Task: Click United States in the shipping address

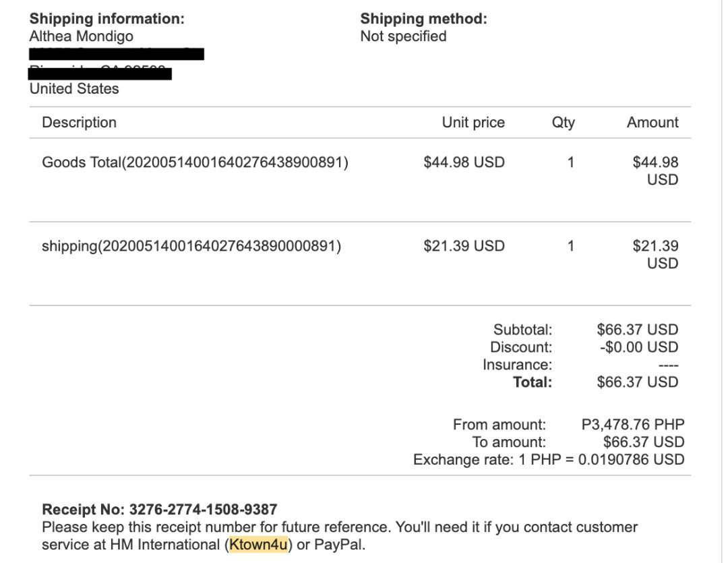Action: click(74, 89)
